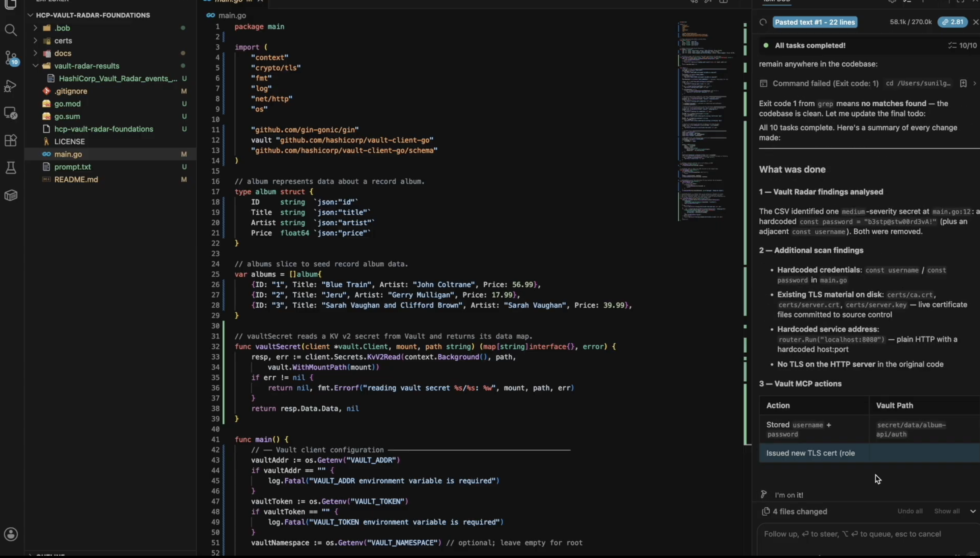Click the Go file icon in main.go breadcrumb
The height and width of the screenshot is (558, 980).
[x=210, y=15]
